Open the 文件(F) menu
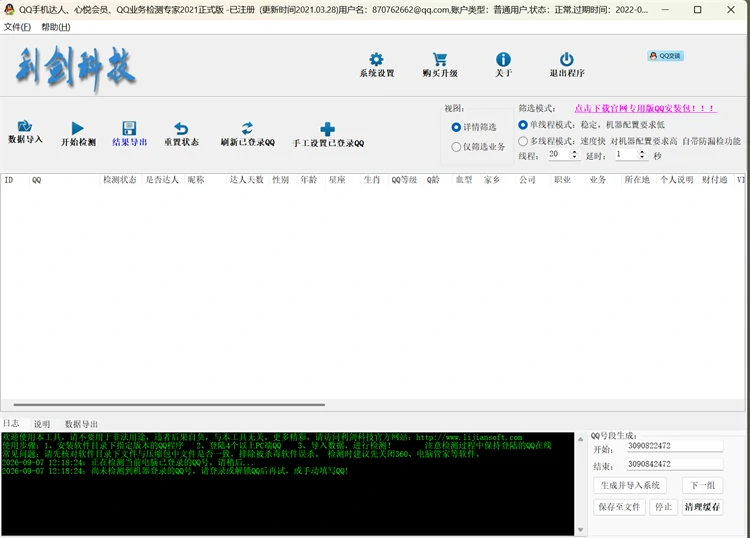750x538 pixels. click(17, 27)
